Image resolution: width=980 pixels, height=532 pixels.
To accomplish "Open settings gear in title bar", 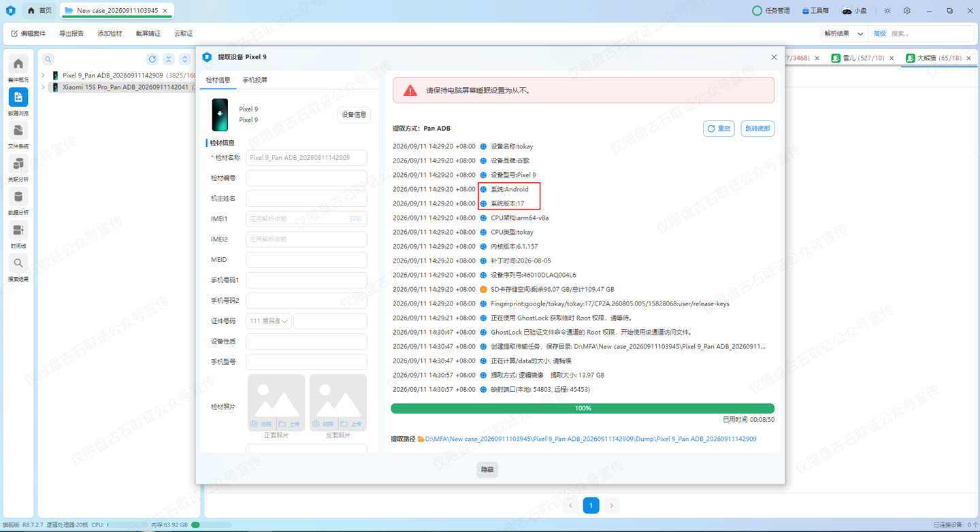I will coord(906,11).
